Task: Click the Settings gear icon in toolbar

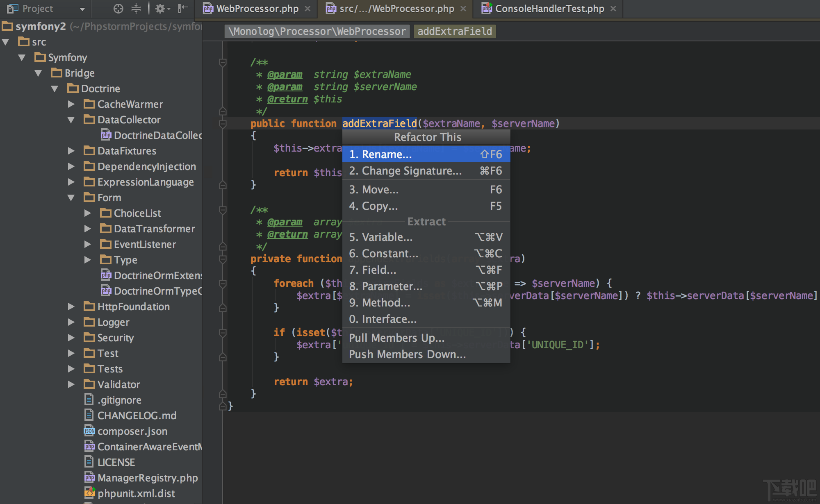Action: click(x=161, y=8)
